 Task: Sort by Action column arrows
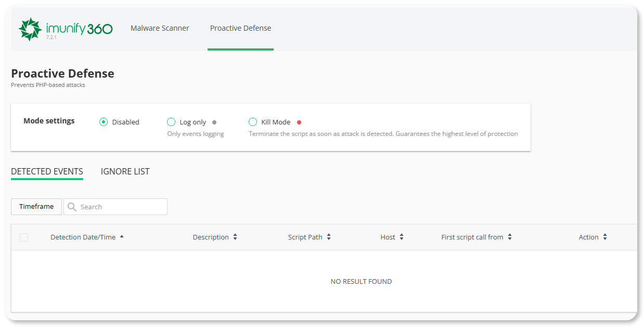(605, 237)
